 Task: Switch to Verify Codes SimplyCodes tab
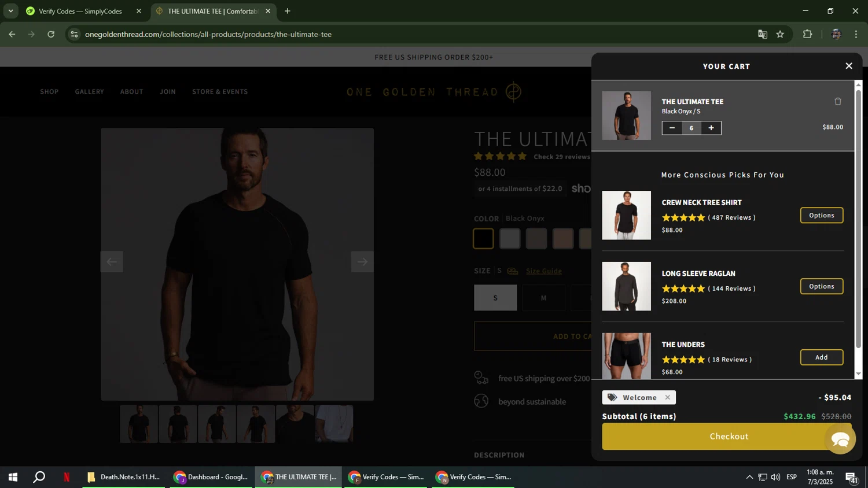pyautogui.click(x=80, y=11)
